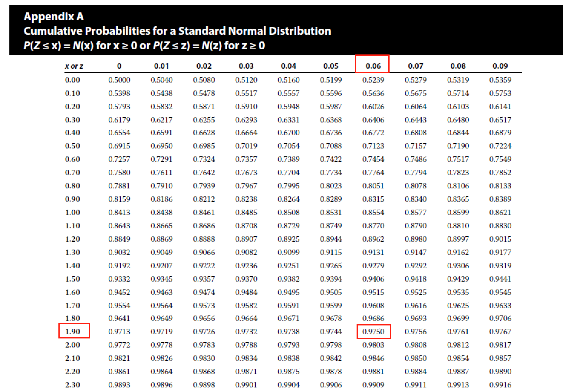Click the 0.01 column header
The width and height of the screenshot is (563, 392).
click(161, 66)
